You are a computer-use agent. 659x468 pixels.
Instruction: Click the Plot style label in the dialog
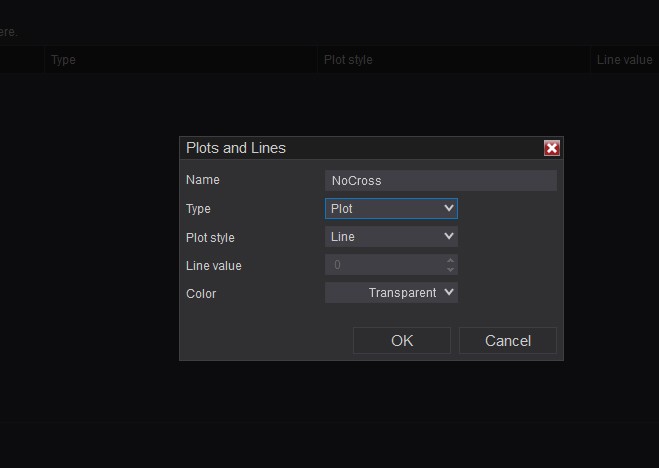click(x=210, y=238)
